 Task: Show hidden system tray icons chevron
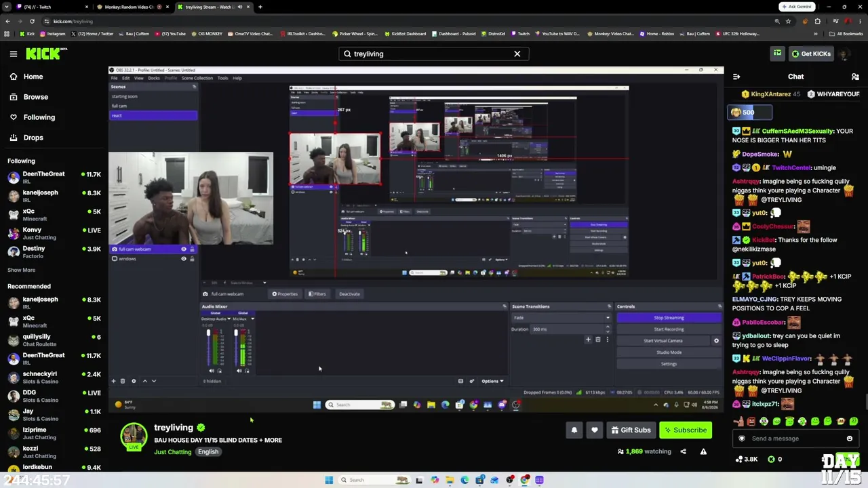(x=656, y=405)
